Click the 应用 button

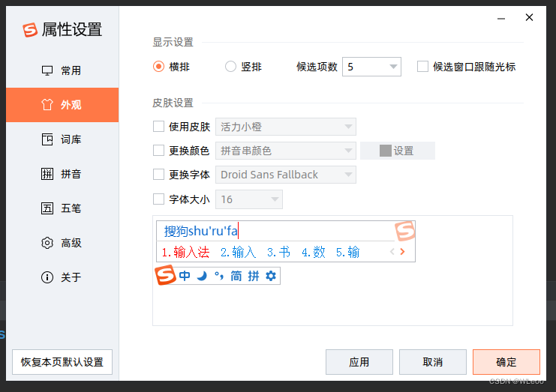pos(359,362)
